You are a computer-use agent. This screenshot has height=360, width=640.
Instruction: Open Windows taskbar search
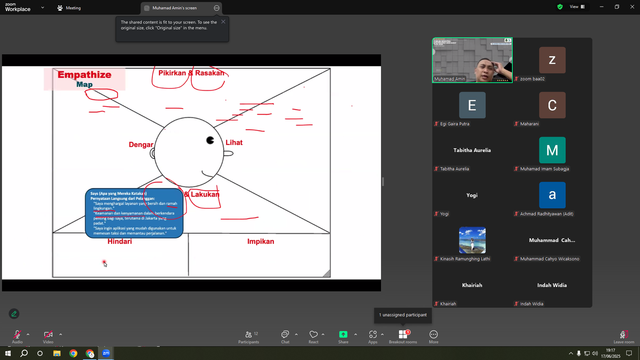click(24, 353)
